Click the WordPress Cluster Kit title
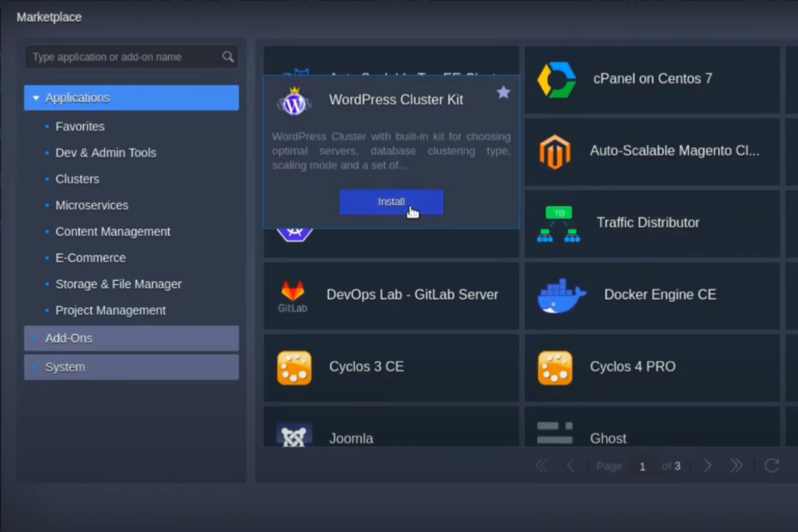Image resolution: width=798 pixels, height=532 pixels. click(x=396, y=100)
